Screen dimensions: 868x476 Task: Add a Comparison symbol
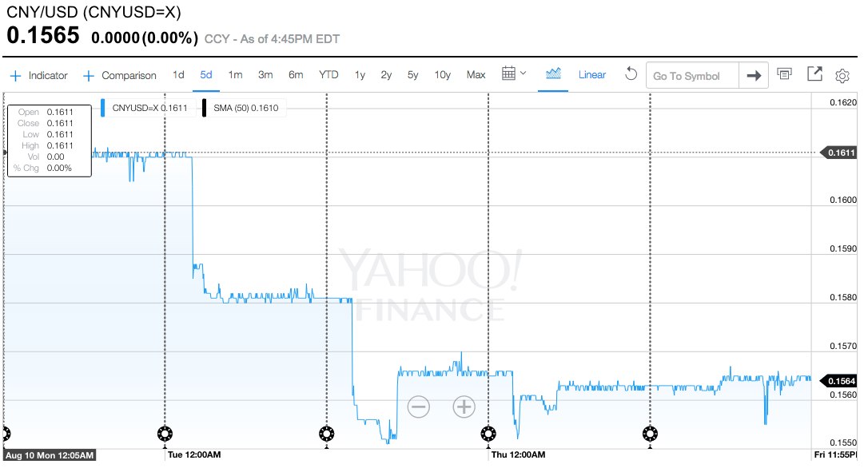(x=120, y=76)
